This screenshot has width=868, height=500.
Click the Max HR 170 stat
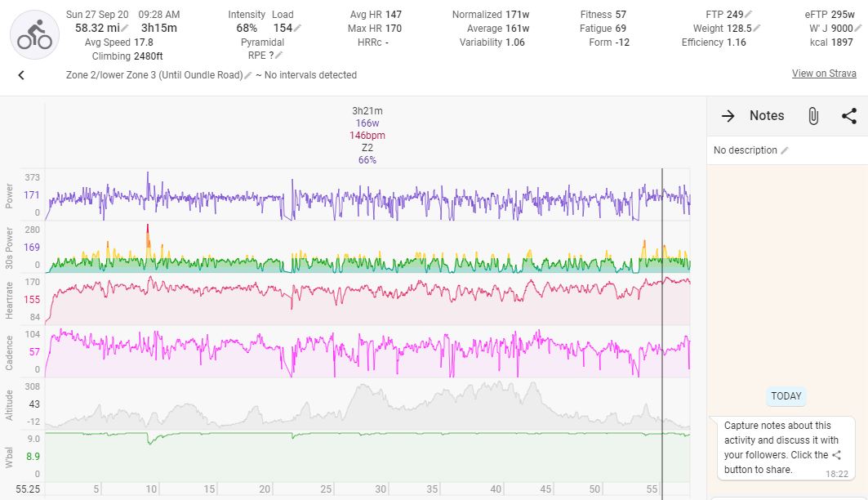pos(375,29)
